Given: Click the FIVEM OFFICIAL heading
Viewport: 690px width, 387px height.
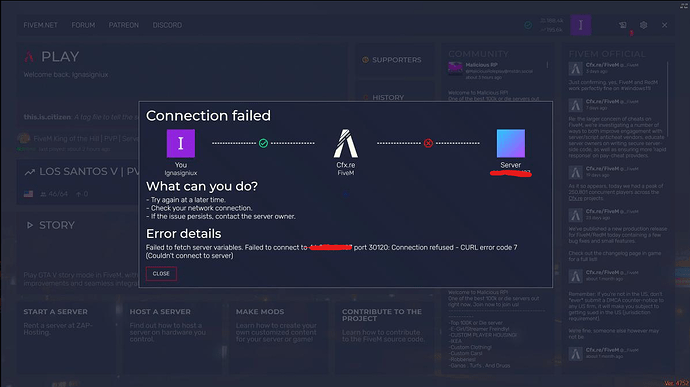Looking at the screenshot, I should coord(607,54).
